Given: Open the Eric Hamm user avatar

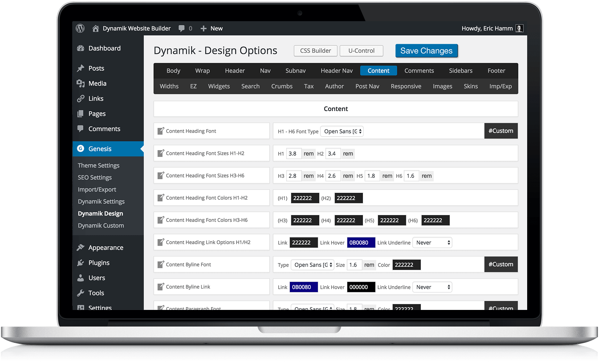Looking at the screenshot, I should click(x=520, y=28).
